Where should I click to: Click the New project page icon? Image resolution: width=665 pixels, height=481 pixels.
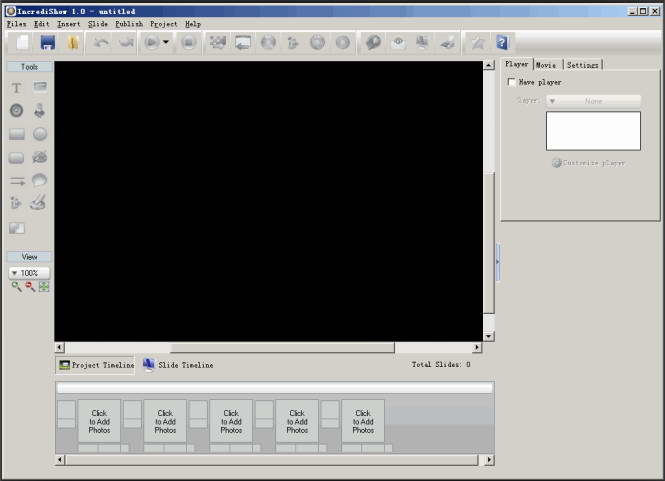point(23,42)
